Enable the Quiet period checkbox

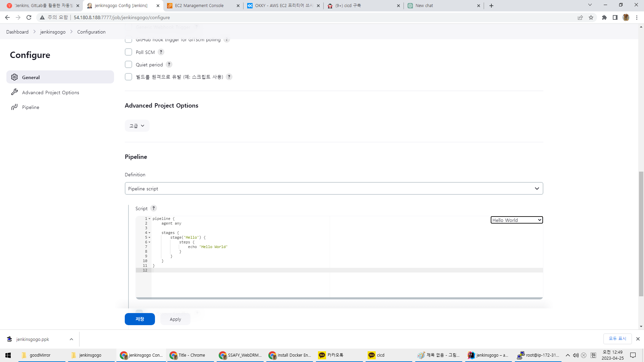[x=128, y=64]
